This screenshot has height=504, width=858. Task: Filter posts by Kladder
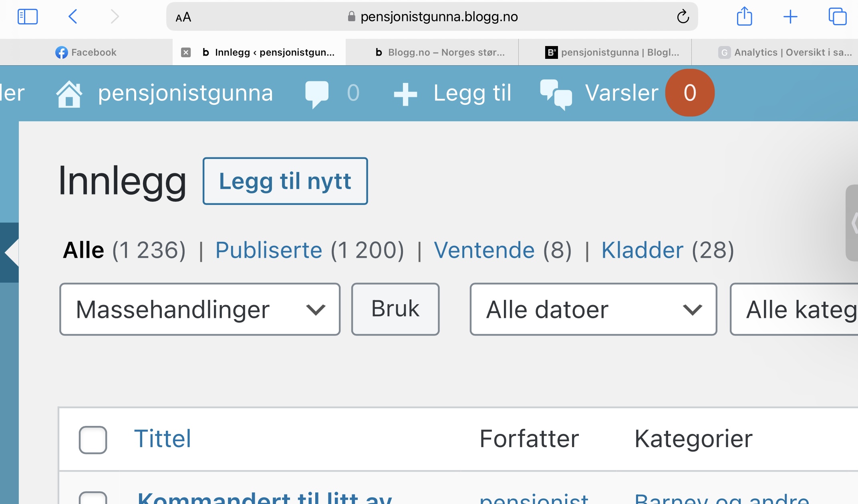click(x=642, y=250)
